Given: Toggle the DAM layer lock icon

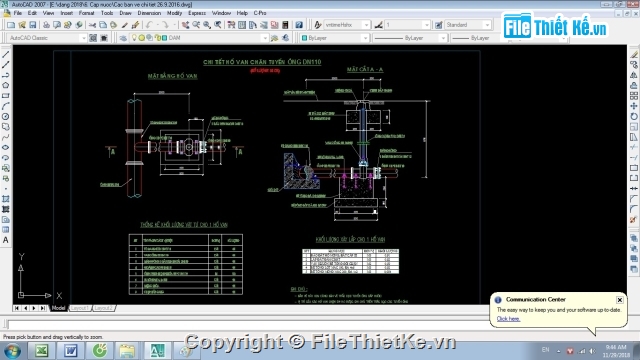Looking at the screenshot, I should [158, 38].
